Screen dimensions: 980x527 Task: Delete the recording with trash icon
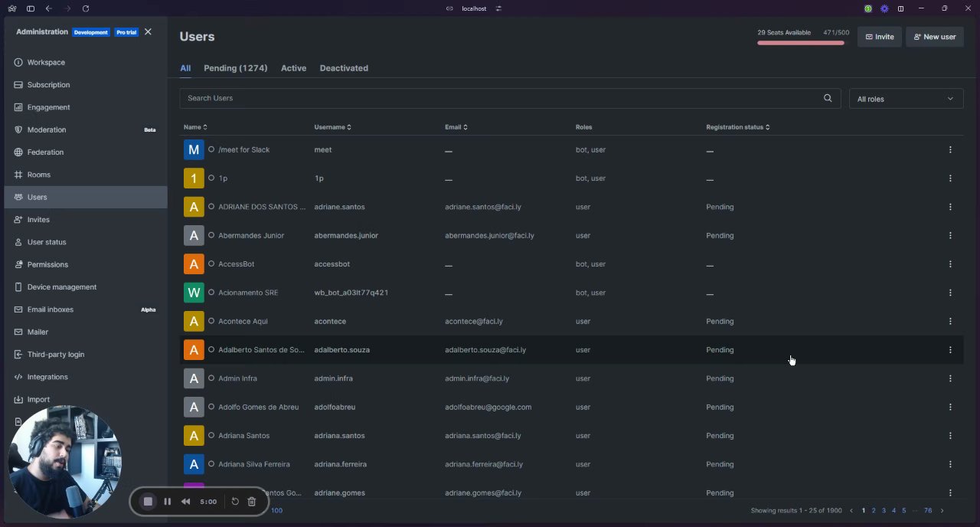pos(251,502)
